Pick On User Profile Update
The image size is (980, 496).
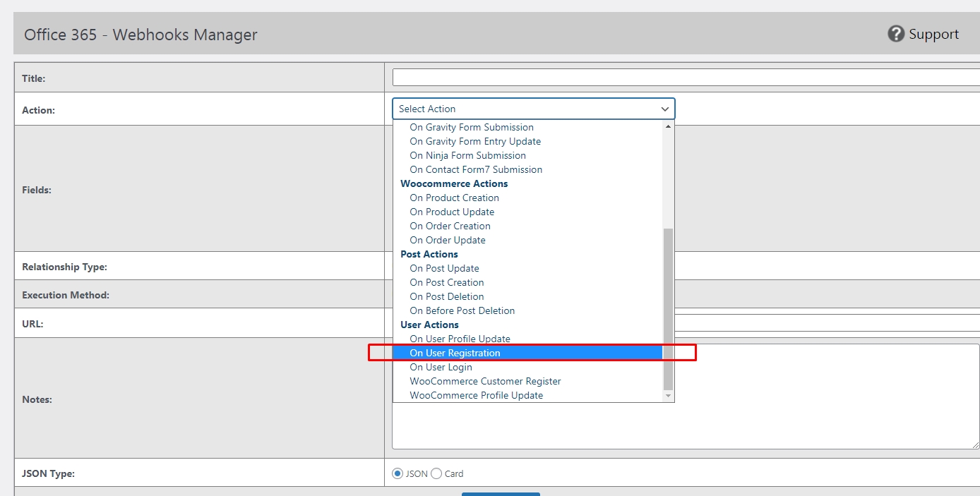click(x=460, y=339)
